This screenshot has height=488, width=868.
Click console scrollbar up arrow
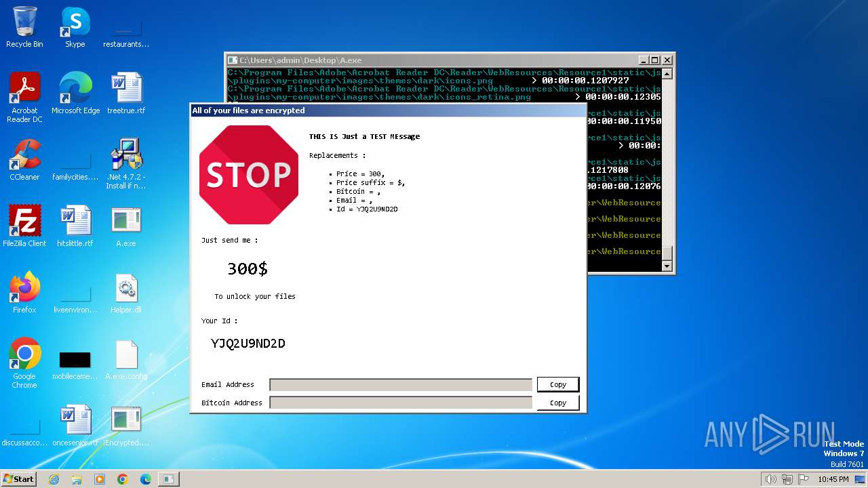667,74
